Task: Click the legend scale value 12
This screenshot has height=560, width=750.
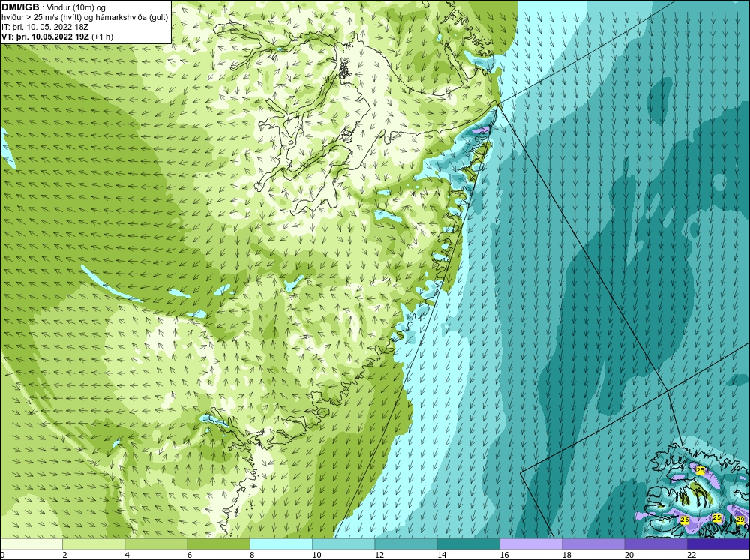Action: click(379, 555)
